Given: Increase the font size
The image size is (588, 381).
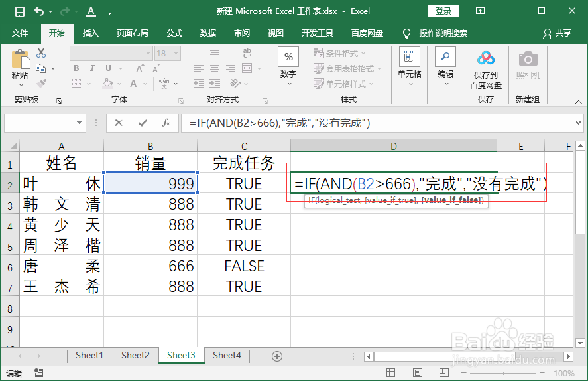Looking at the screenshot, I should coord(139,68).
